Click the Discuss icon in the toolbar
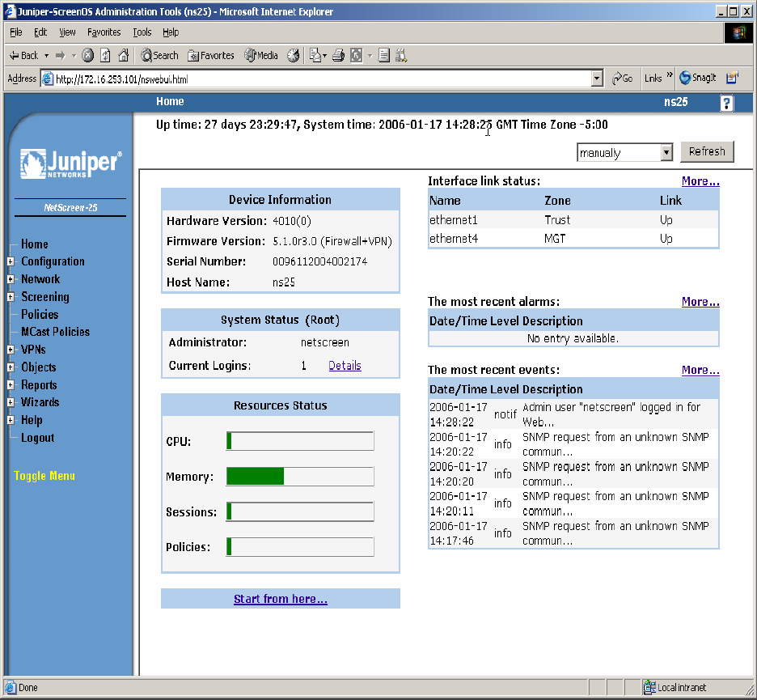The height and width of the screenshot is (700, 757). click(384, 56)
